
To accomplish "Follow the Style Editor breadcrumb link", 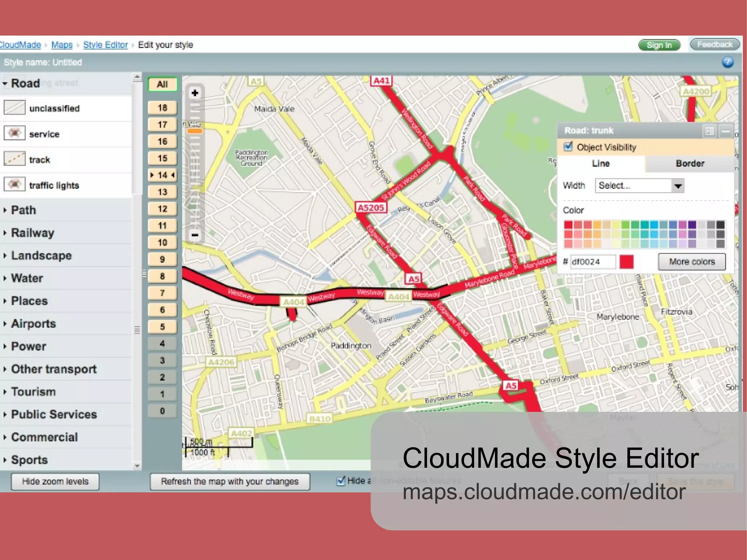I will coord(105,45).
